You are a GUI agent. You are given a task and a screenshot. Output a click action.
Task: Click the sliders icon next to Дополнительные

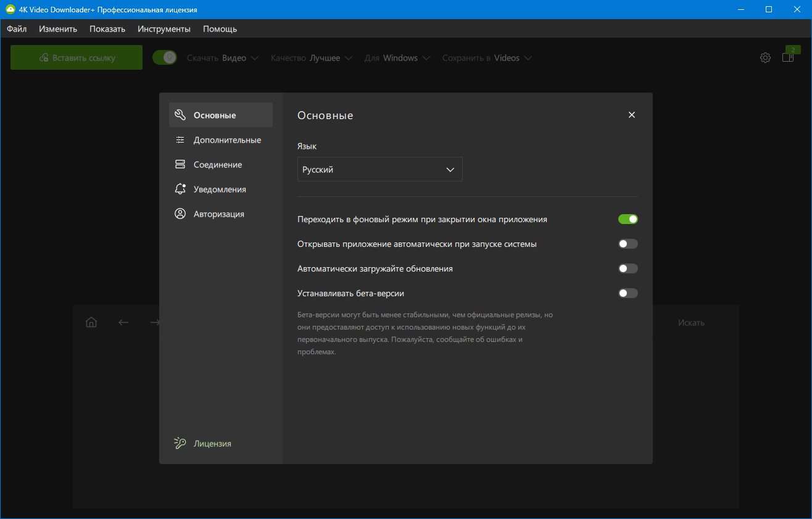(x=180, y=140)
